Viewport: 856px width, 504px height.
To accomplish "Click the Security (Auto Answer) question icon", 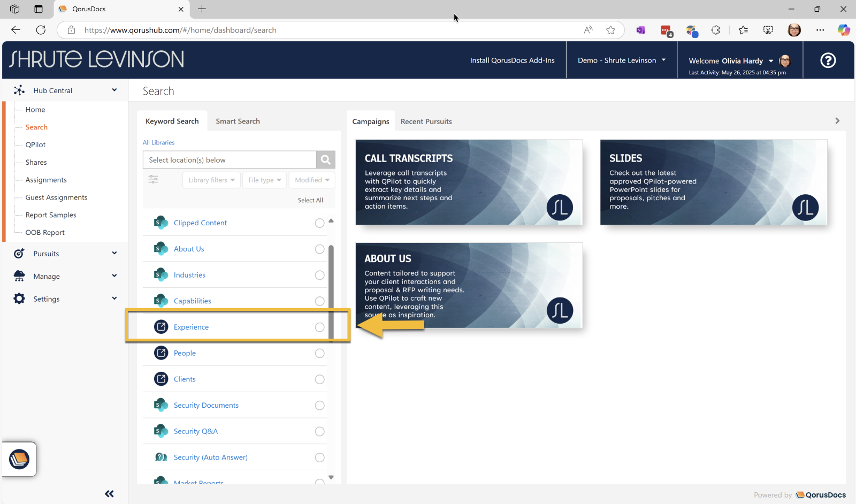I will click(x=161, y=457).
